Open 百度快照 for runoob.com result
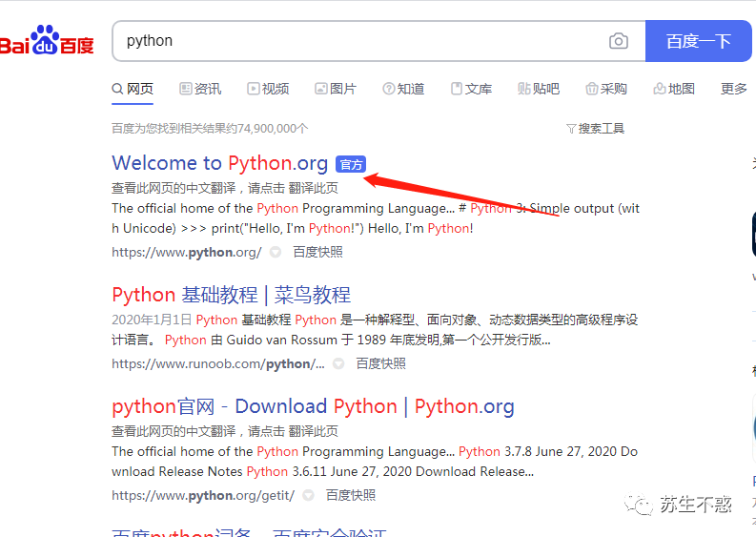756x537 pixels. (381, 363)
